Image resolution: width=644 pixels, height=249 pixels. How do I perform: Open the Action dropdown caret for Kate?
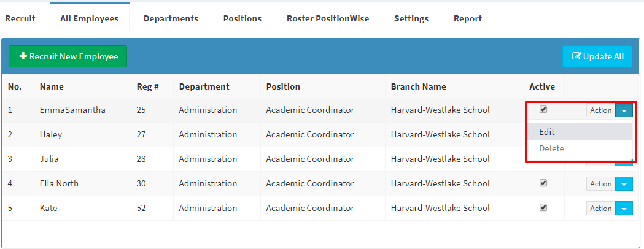point(624,209)
